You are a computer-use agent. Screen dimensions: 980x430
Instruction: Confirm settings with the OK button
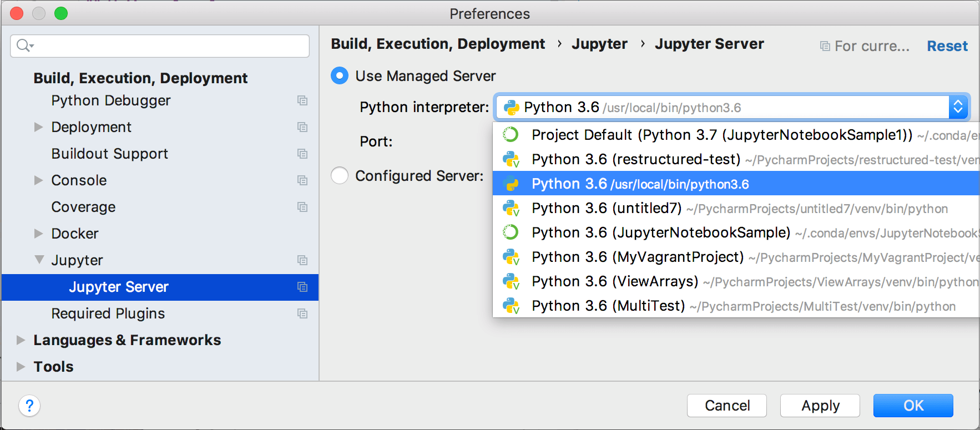pos(913,406)
